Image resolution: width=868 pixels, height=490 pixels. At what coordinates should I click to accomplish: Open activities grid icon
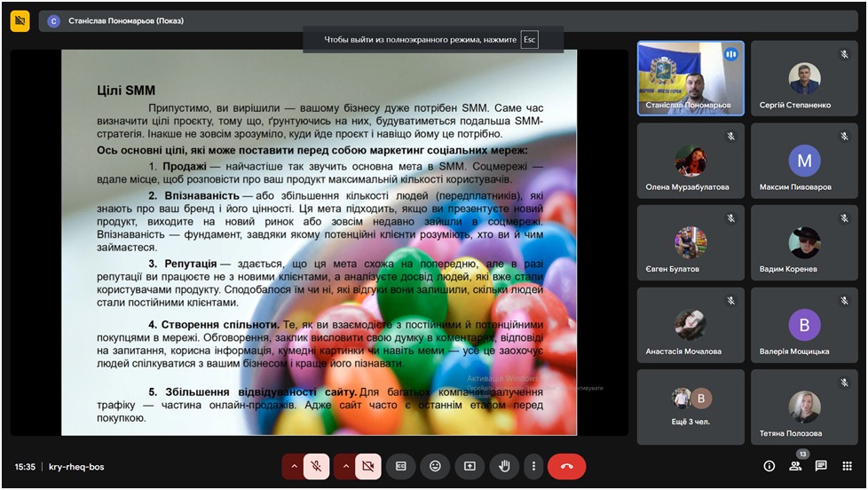[x=847, y=466]
